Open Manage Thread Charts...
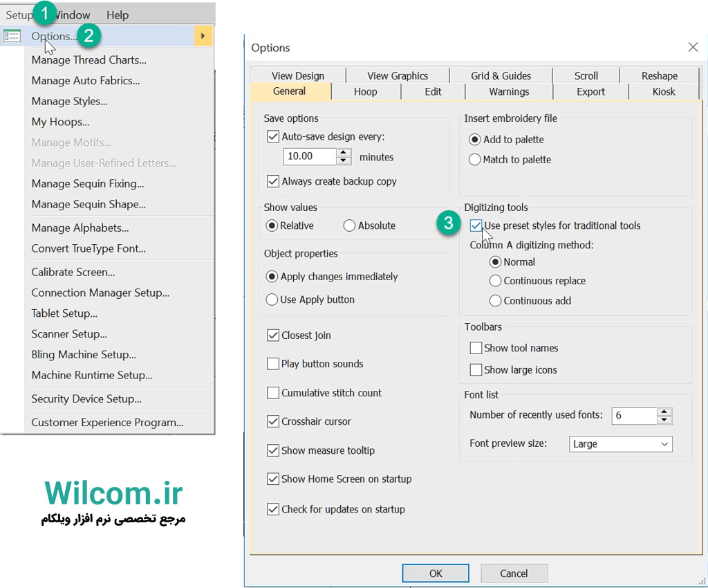708x588 pixels. click(x=89, y=59)
